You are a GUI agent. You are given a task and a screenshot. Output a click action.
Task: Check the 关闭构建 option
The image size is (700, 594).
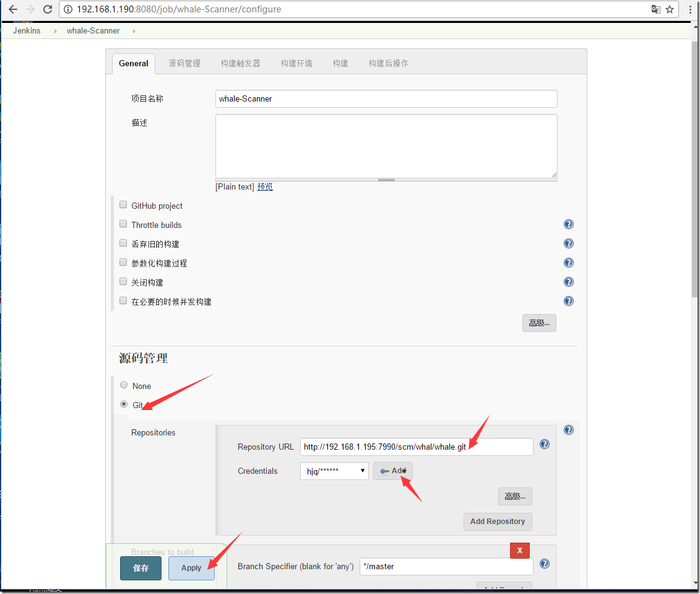123,281
